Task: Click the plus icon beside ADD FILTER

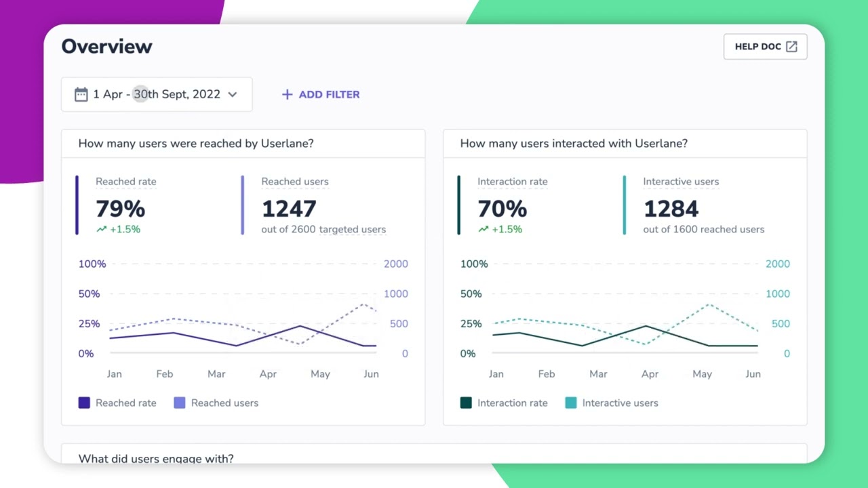Action: (287, 94)
